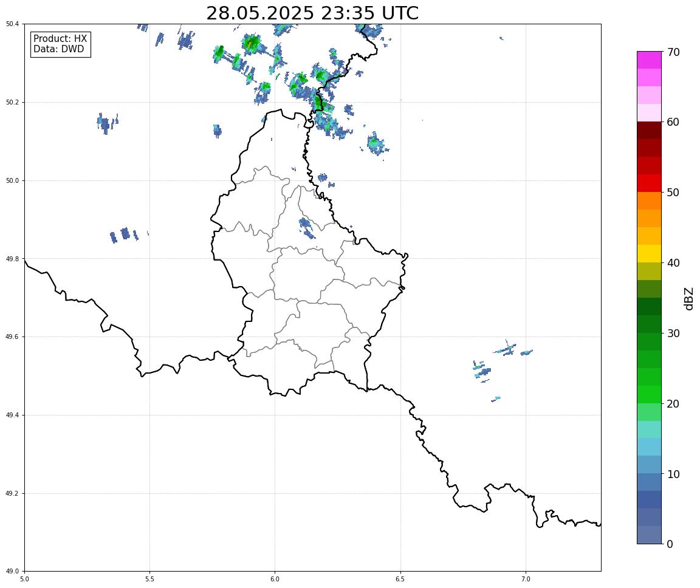Image resolution: width=700 pixels, height=588 pixels.
Task: Click the colorbar tick label 70
Action: coord(673,52)
